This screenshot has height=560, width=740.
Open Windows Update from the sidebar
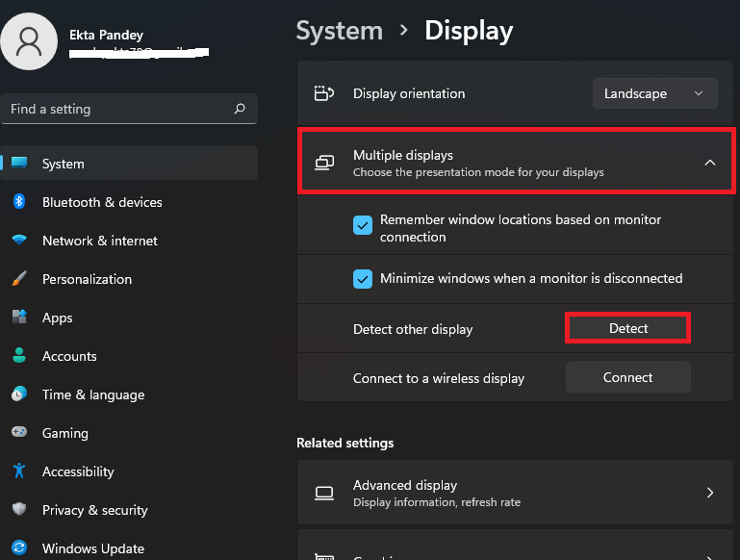[92, 548]
